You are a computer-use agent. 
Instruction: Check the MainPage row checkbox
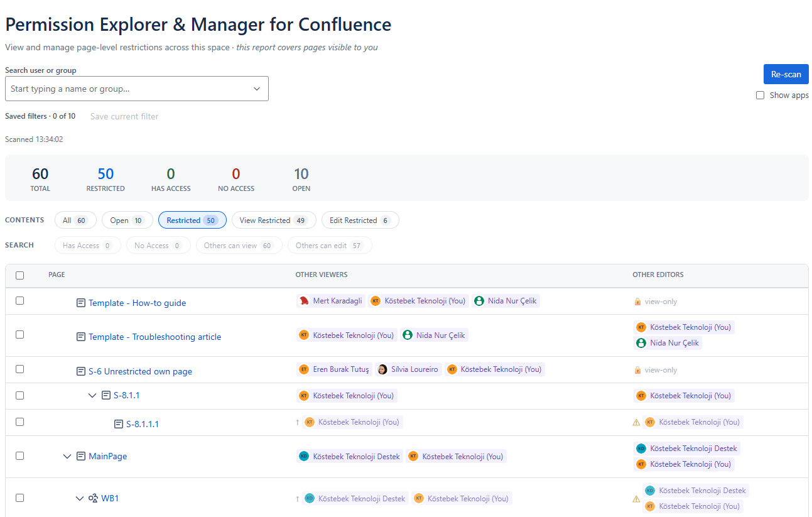(19, 456)
